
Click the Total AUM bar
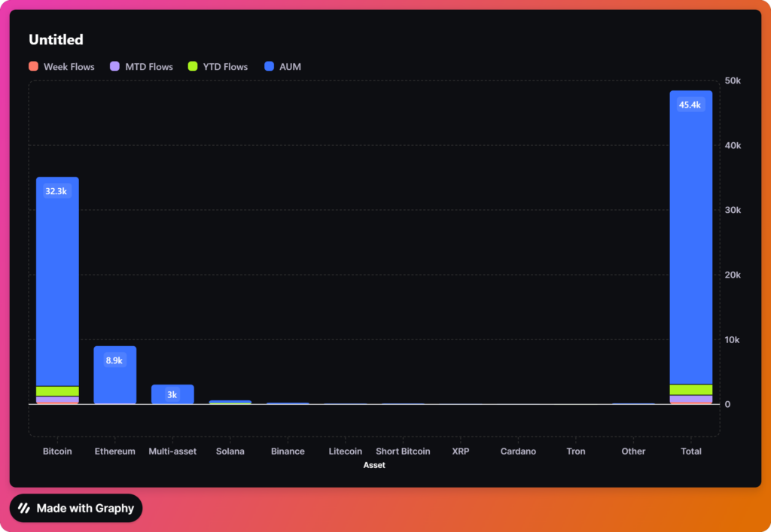690,241
